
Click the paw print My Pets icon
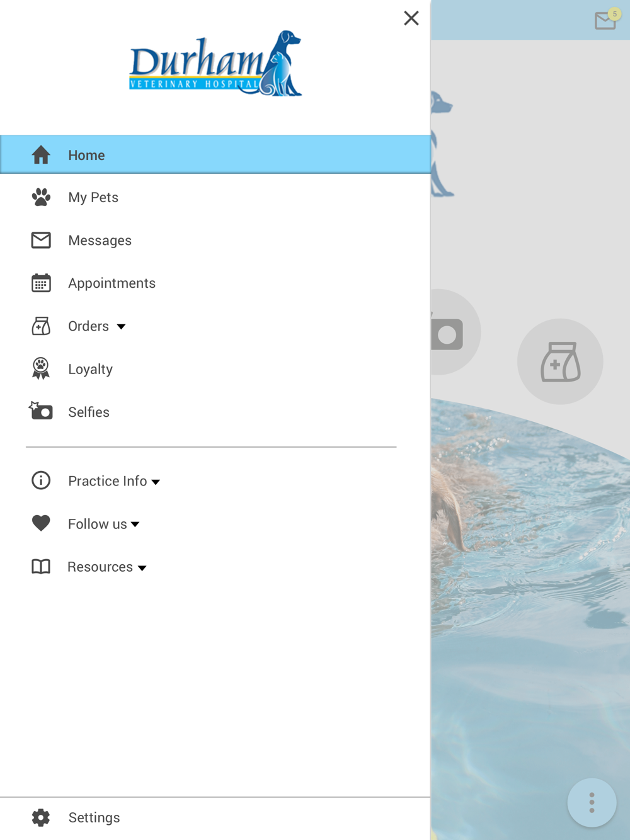click(x=41, y=198)
